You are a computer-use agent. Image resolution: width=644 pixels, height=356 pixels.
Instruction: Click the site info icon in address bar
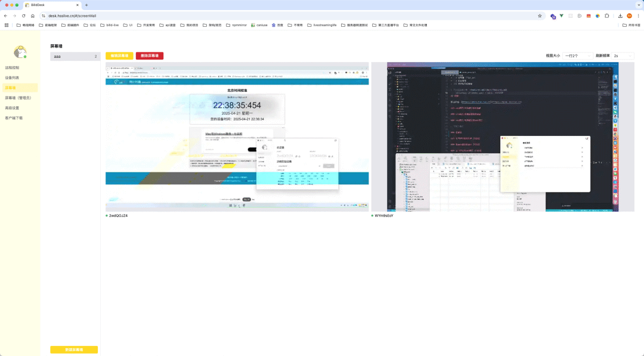pyautogui.click(x=44, y=16)
